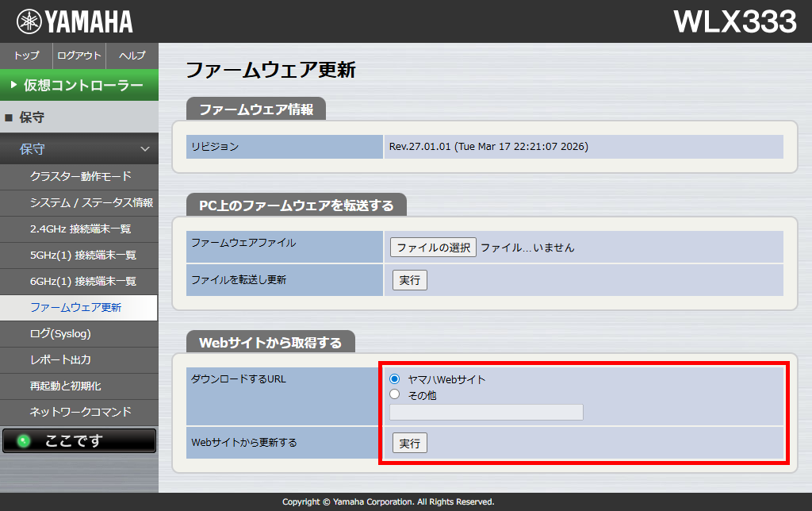This screenshot has height=511, width=812.
Task: Open レポート出力 page
Action: tap(79, 360)
